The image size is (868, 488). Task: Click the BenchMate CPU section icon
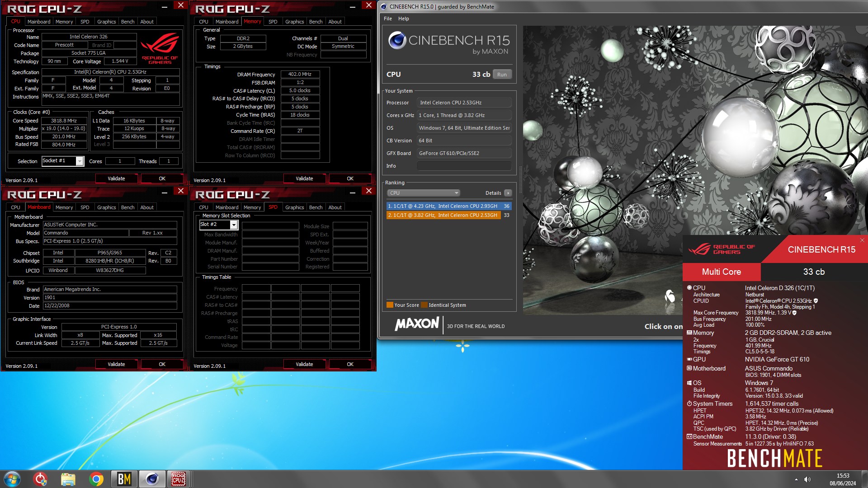(689, 287)
